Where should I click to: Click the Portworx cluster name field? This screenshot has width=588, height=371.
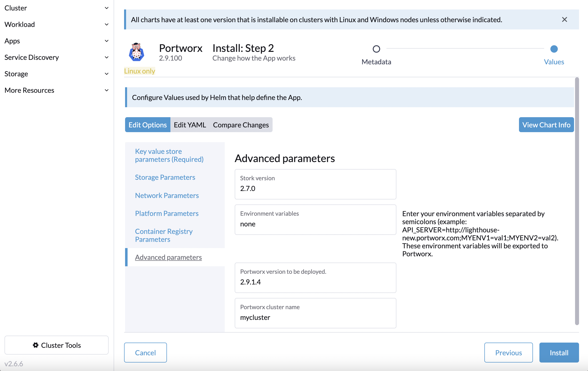coord(315,313)
